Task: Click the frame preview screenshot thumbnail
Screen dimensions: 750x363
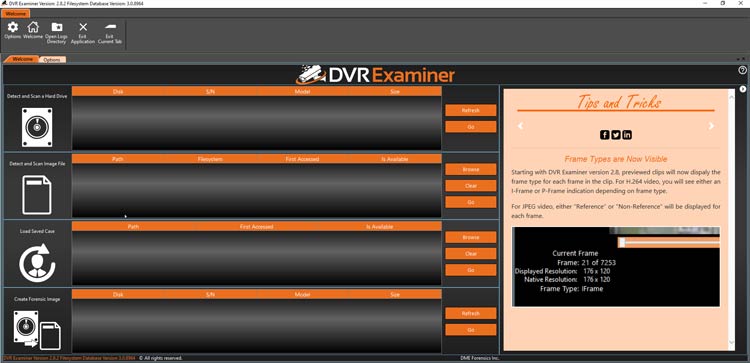Action: click(x=616, y=267)
